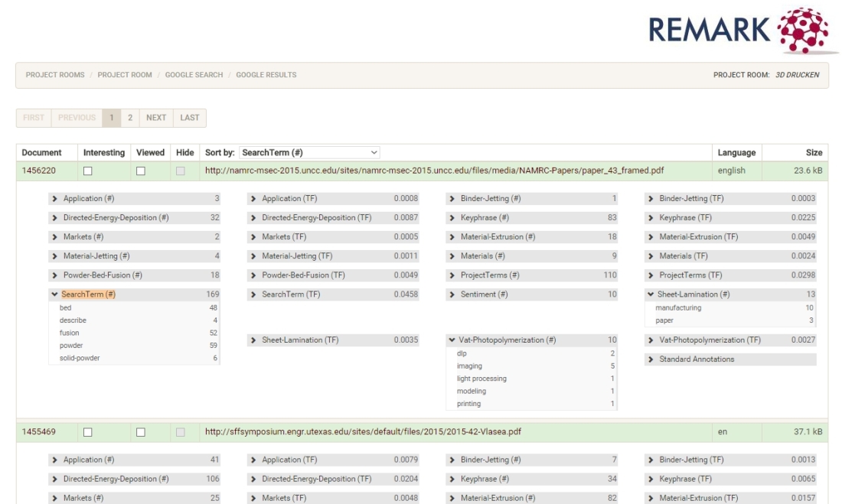Expand the Keyphrase (#) chevron in document 1456220

tap(452, 218)
